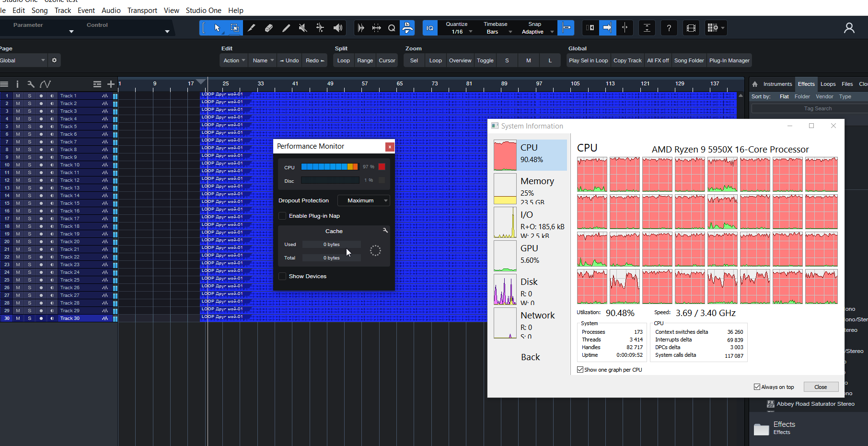
Task: Choose the Eraser tool
Action: [268, 28]
